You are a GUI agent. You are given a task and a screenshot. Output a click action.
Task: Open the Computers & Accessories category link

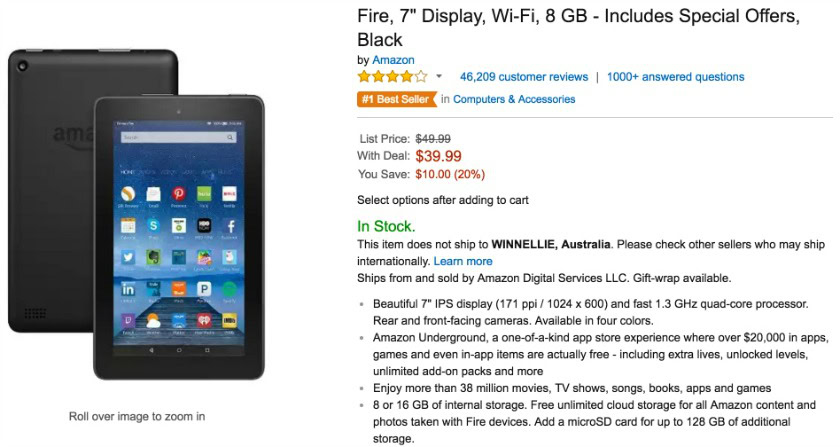pos(514,99)
